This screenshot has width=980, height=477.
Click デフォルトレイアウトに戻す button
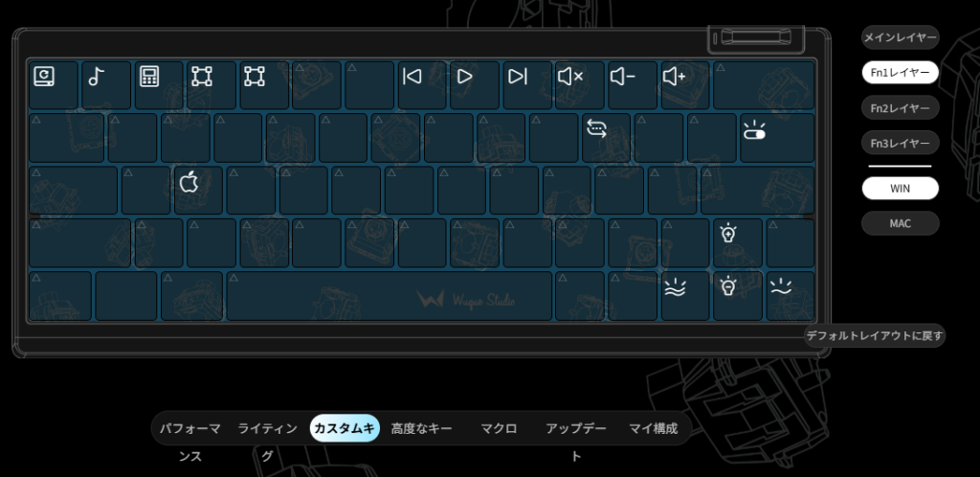tap(875, 335)
